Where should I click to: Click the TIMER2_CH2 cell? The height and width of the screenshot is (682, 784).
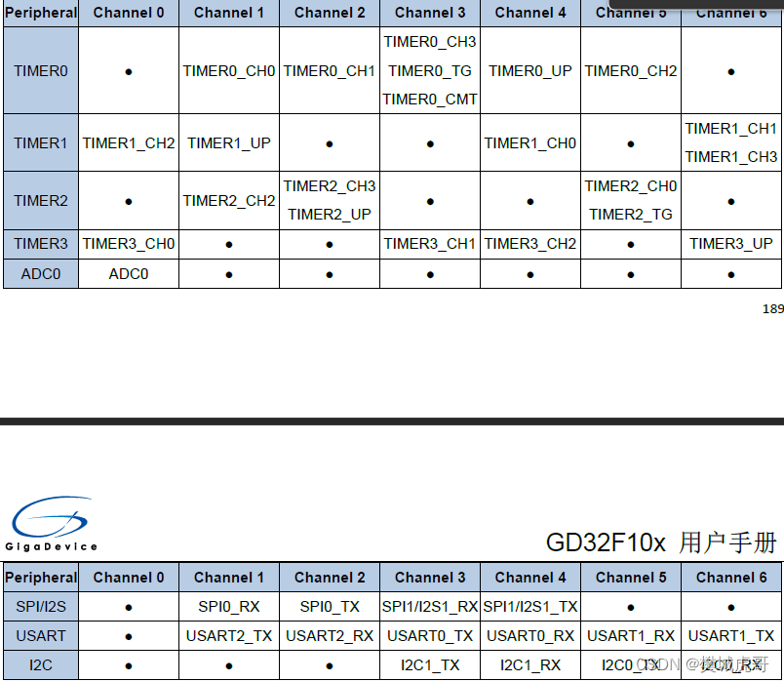(228, 201)
